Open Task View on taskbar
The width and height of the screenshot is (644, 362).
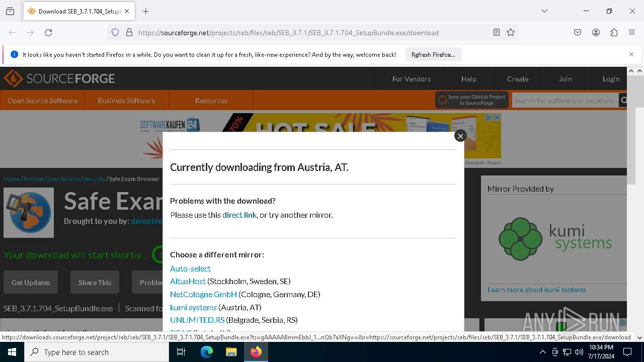pos(182,352)
